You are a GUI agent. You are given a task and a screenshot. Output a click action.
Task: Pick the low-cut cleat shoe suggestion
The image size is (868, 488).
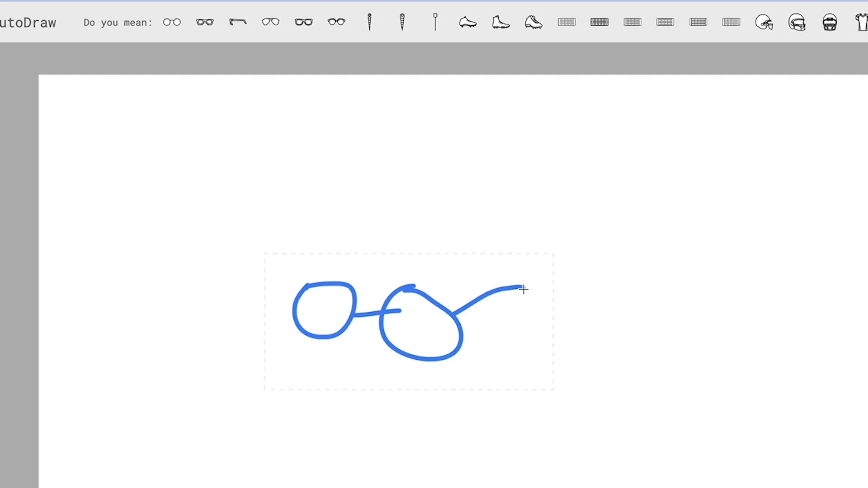click(x=467, y=22)
